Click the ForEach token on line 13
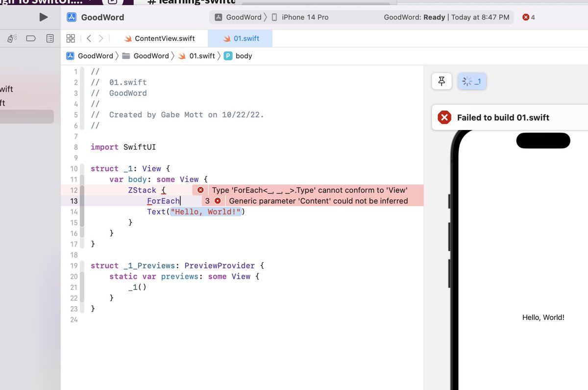The width and height of the screenshot is (588, 390). tap(164, 201)
